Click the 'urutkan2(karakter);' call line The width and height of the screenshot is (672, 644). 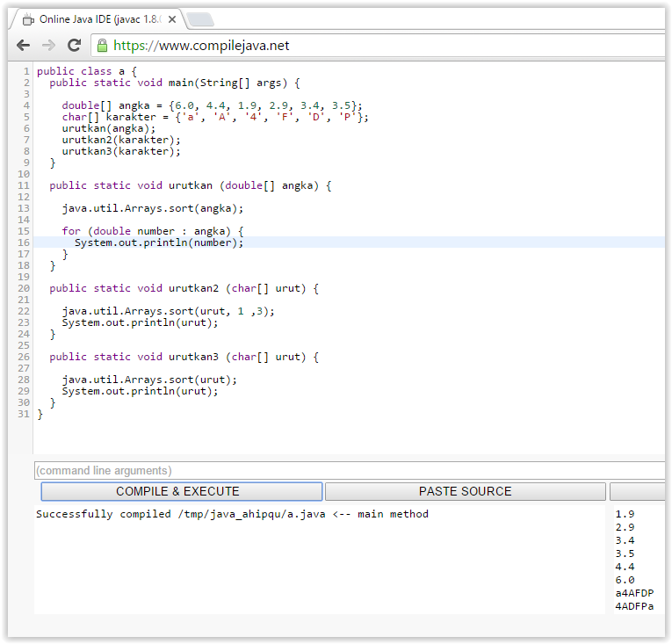point(121,140)
